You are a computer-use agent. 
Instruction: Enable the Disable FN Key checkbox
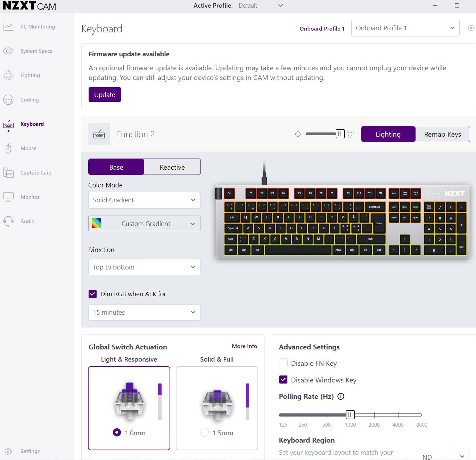point(284,363)
